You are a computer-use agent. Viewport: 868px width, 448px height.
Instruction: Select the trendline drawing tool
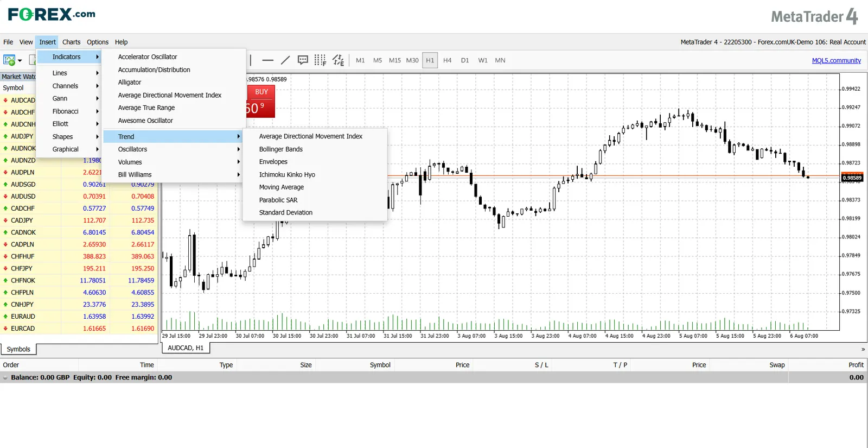click(x=285, y=60)
